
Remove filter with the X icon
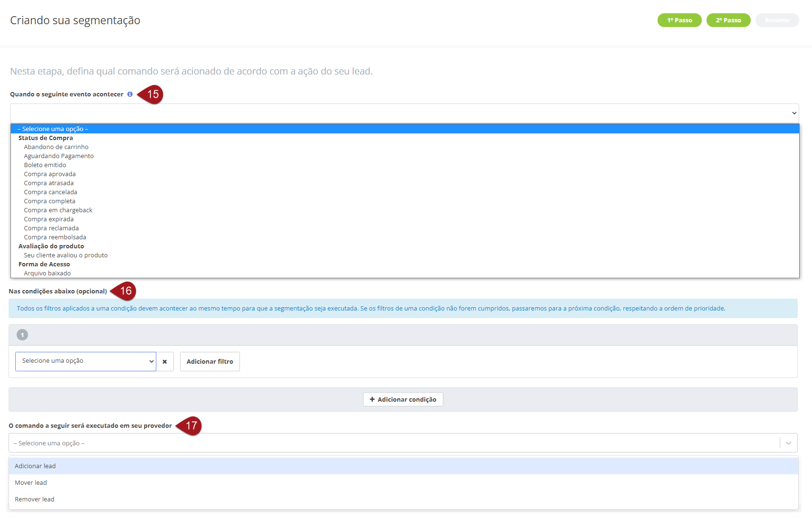(x=165, y=362)
